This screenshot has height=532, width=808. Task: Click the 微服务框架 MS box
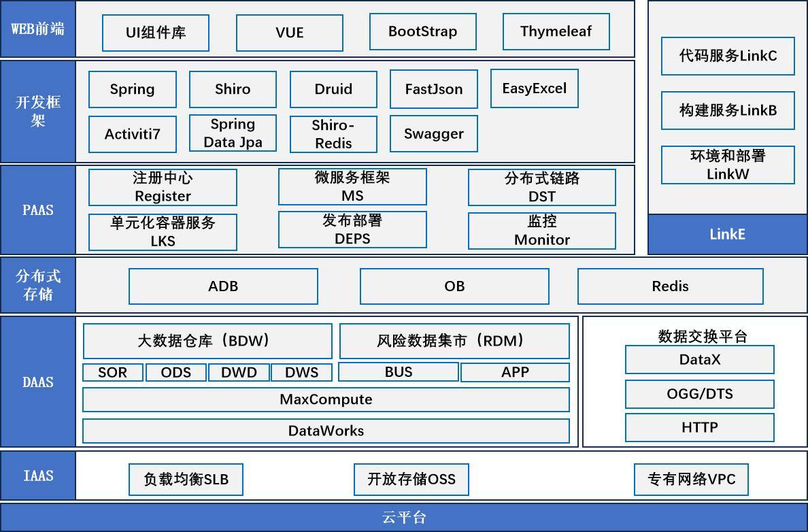tap(352, 186)
